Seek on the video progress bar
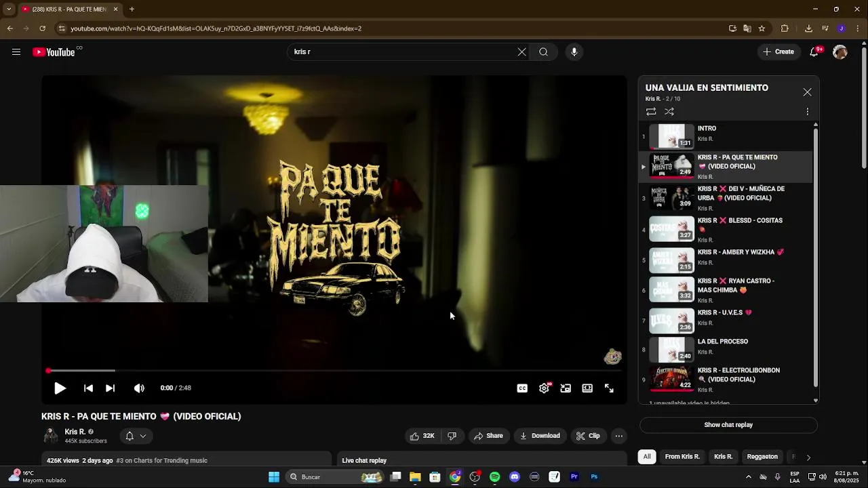 (334, 371)
